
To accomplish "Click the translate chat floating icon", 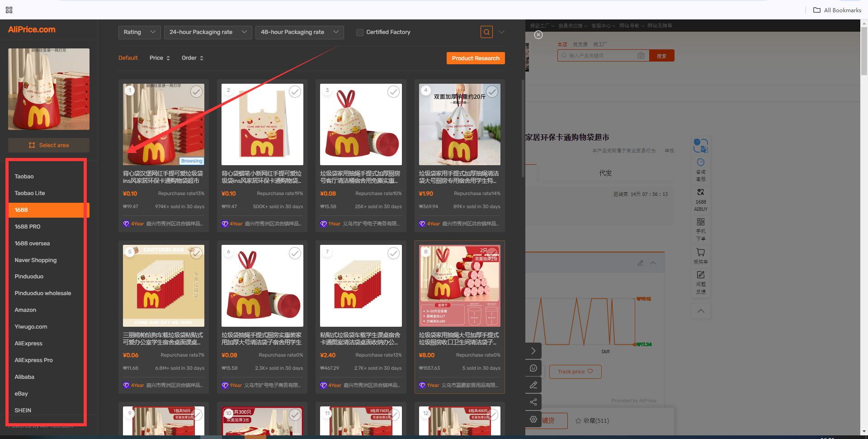I will [x=701, y=146].
